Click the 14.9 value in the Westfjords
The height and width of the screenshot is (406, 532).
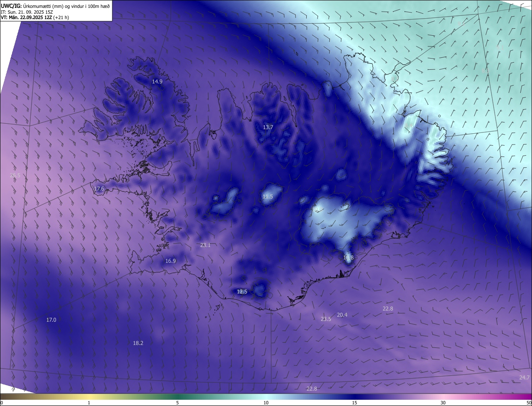(157, 82)
